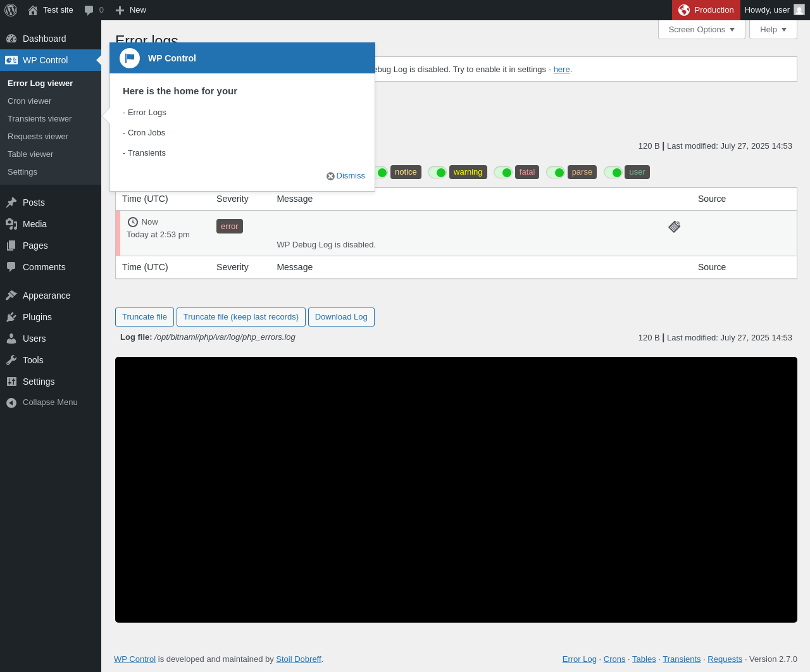Image resolution: width=810 pixels, height=672 pixels.
Task: Follow the 'here' settings link
Action: pos(561,70)
